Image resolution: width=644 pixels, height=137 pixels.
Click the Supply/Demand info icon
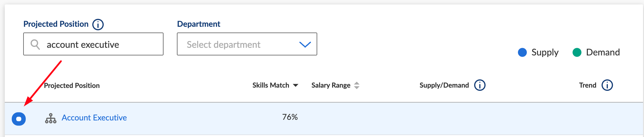tap(480, 85)
